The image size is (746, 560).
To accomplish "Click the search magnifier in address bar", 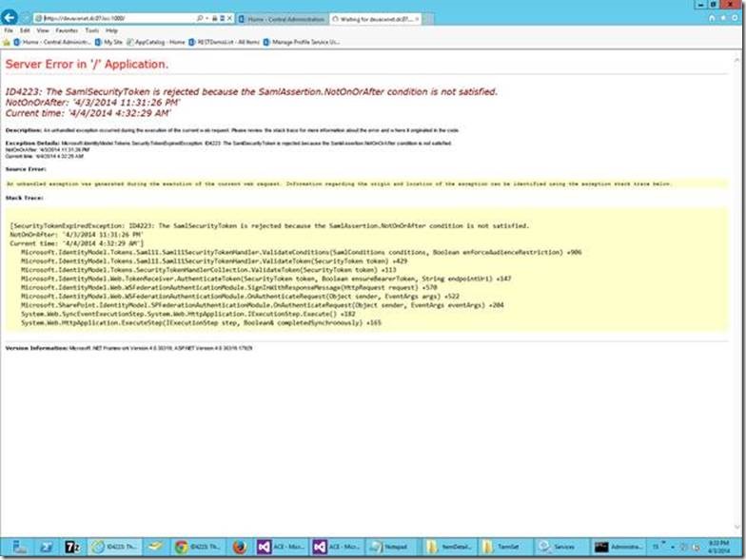I will tap(200, 18).
